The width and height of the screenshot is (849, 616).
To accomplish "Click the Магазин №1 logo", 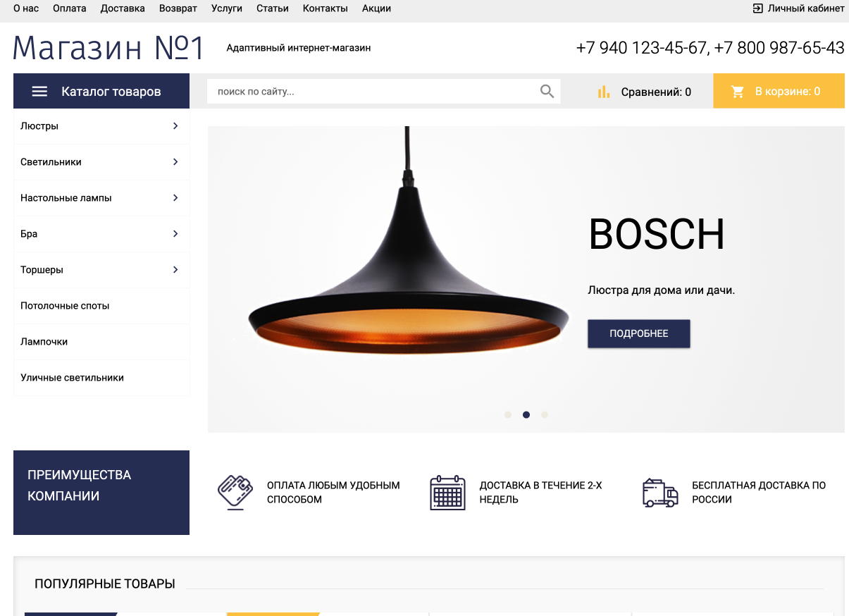I will (x=109, y=48).
